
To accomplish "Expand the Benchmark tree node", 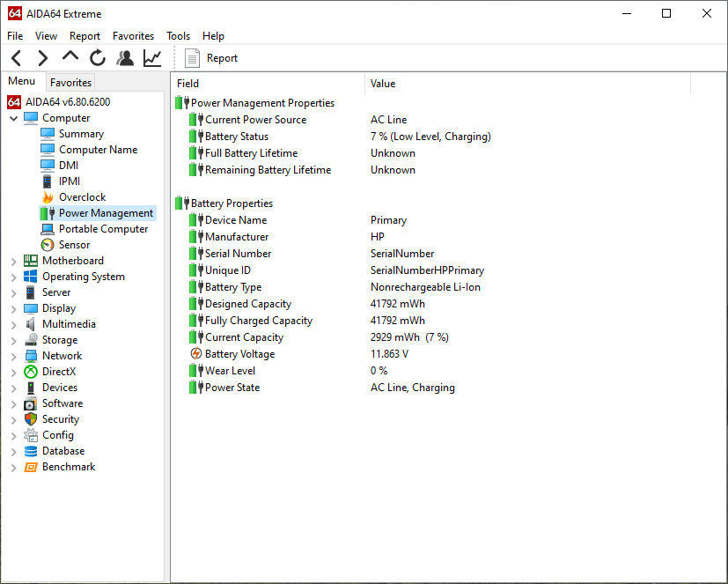I will 14,468.
